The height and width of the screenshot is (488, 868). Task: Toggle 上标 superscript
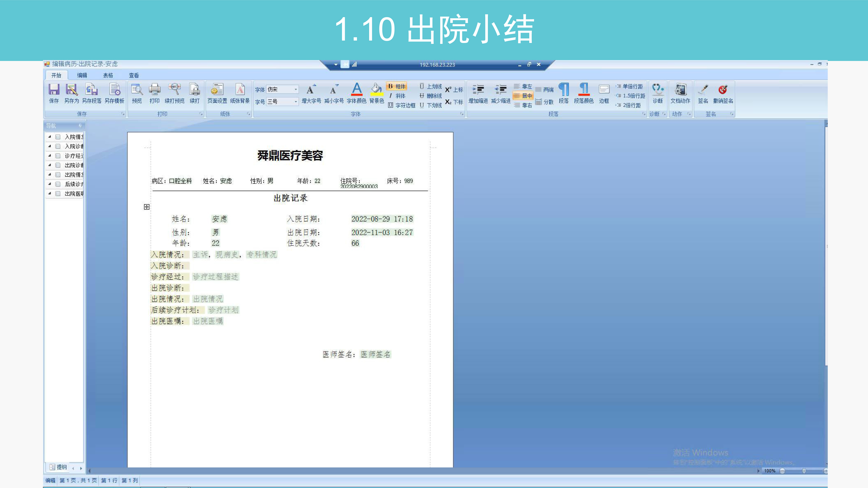point(454,90)
